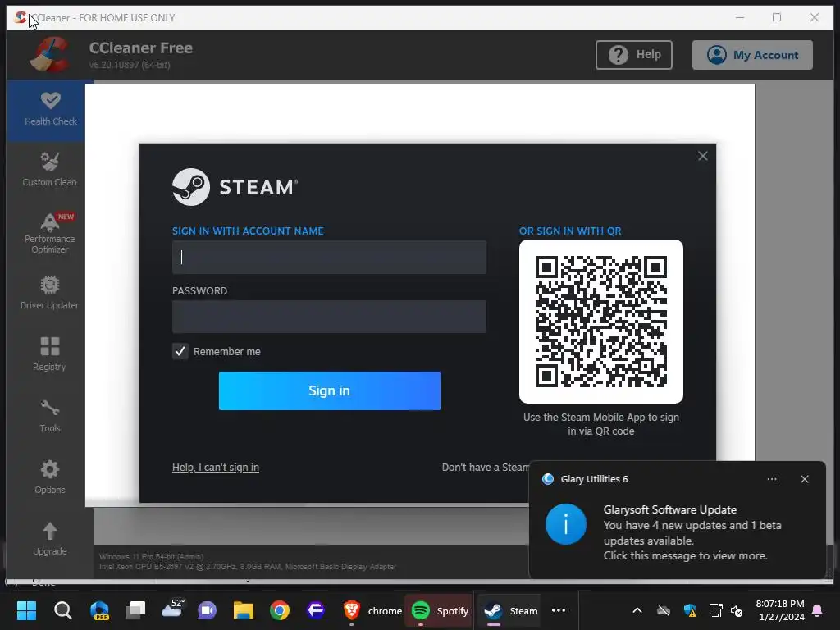The height and width of the screenshot is (630, 840).
Task: Open Glary notification more options menu
Action: pyautogui.click(x=772, y=479)
